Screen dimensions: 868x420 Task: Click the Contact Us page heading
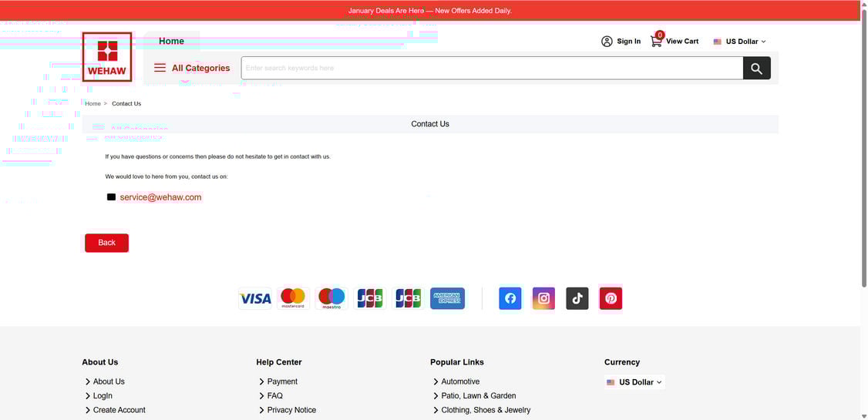430,124
